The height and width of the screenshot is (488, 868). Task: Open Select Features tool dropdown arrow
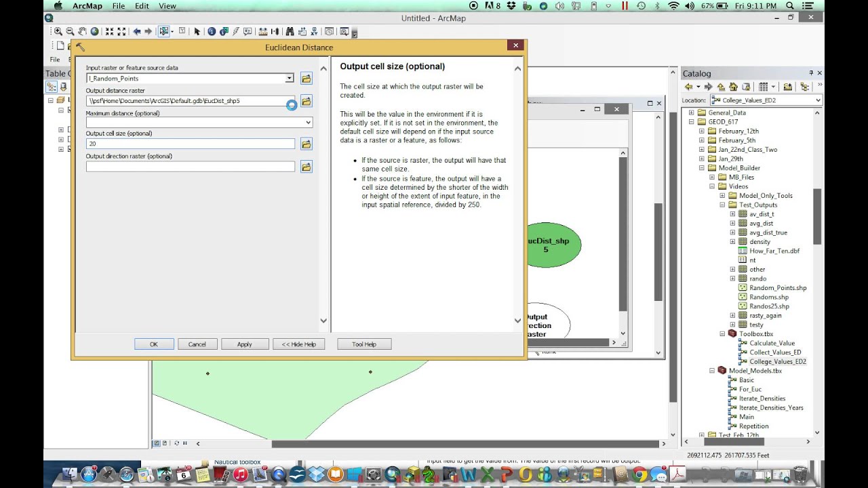pyautogui.click(x=172, y=31)
